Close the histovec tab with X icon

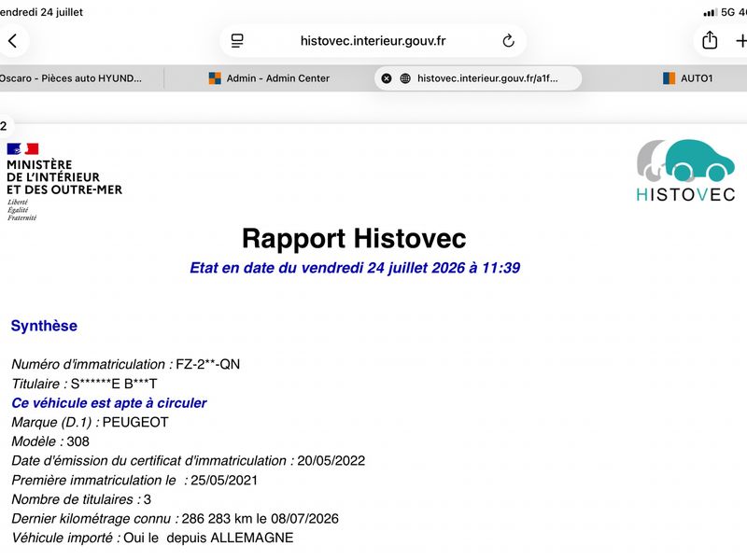[387, 78]
